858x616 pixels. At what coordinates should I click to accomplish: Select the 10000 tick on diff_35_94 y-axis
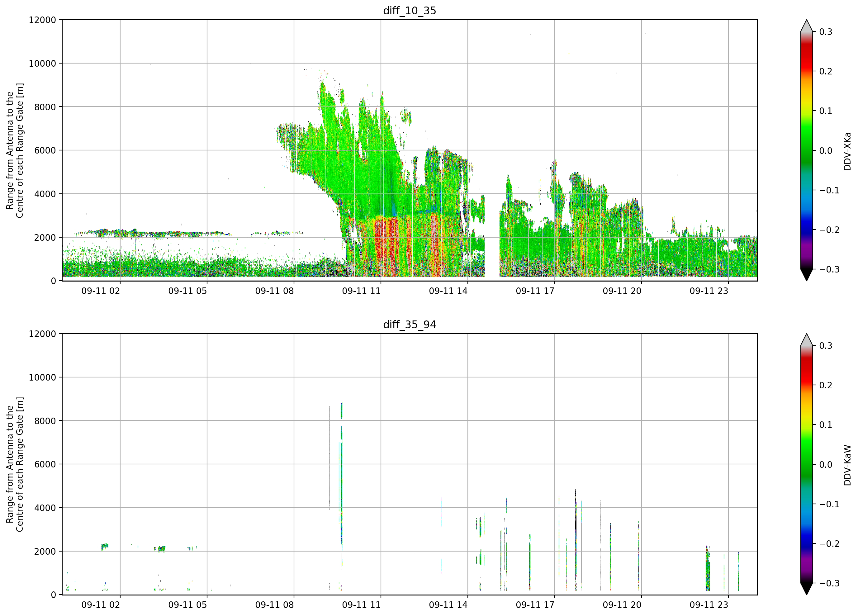click(42, 377)
